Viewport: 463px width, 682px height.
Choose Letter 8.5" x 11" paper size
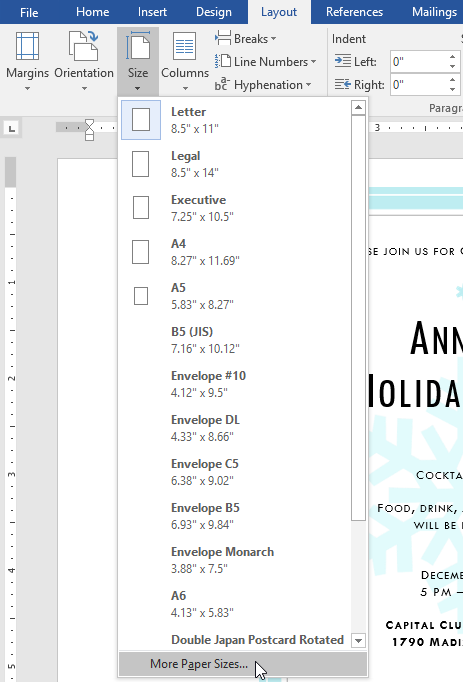235,120
